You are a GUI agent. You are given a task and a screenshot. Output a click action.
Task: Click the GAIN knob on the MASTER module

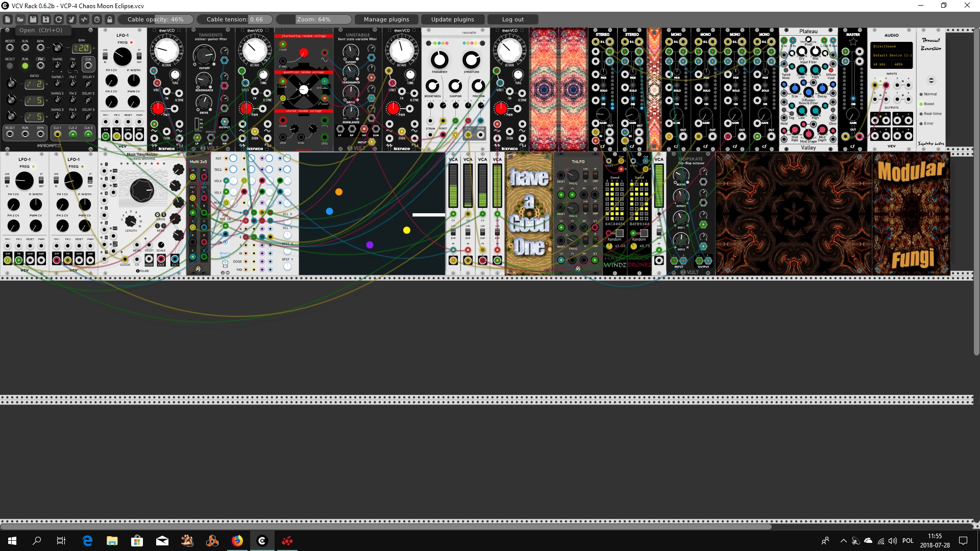[x=853, y=114]
